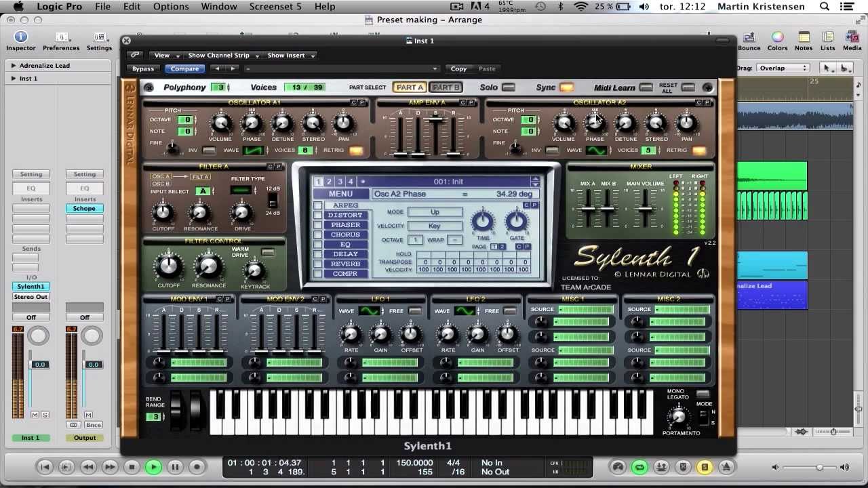Click the link icon in the Inst 1 window
Viewport: 868px width, 488px height.
pos(135,55)
